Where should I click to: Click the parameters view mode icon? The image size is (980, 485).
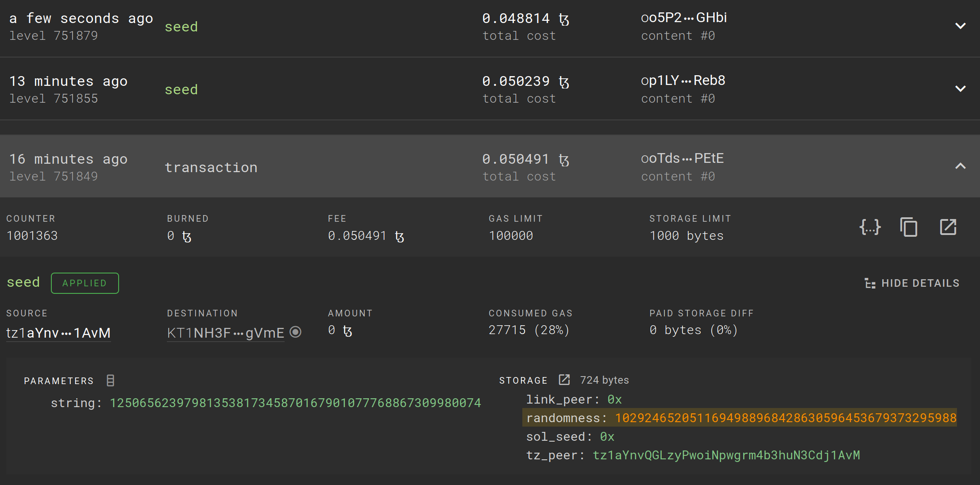click(x=111, y=381)
